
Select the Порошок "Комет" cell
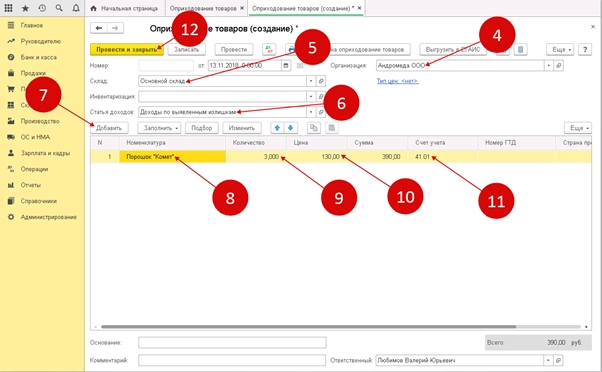[172, 157]
